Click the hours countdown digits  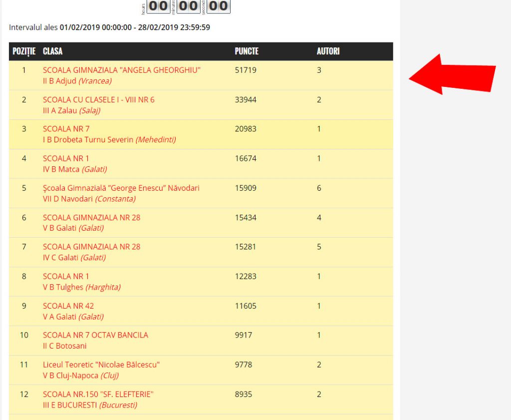(158, 6)
